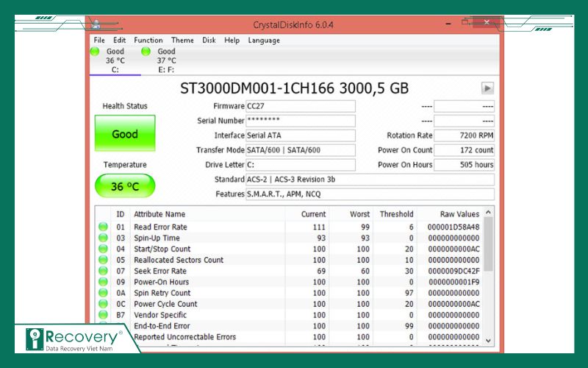Click status circle for Read Error Rate
Screen dimensions: 588x368
pos(103,227)
